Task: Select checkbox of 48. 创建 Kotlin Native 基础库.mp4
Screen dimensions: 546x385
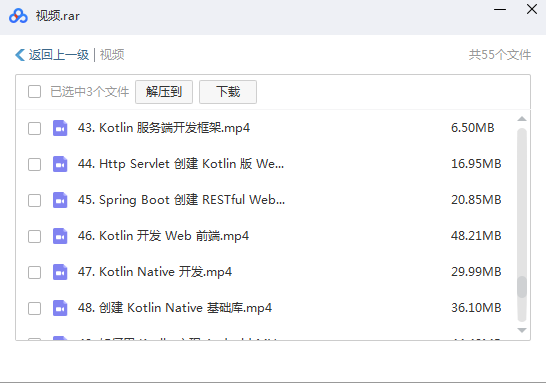Action: tap(34, 308)
